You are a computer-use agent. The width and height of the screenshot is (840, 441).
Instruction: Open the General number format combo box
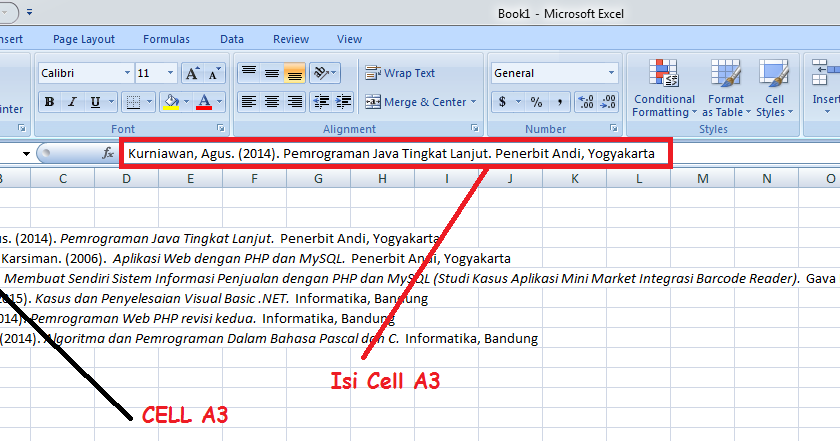554,73
